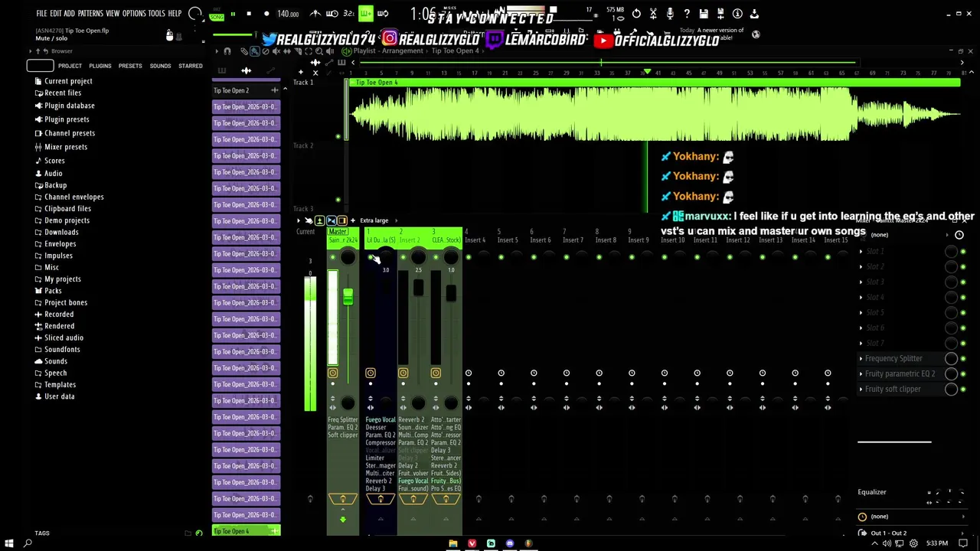Export the song with the download icon
The image size is (980, 551).
click(x=754, y=14)
